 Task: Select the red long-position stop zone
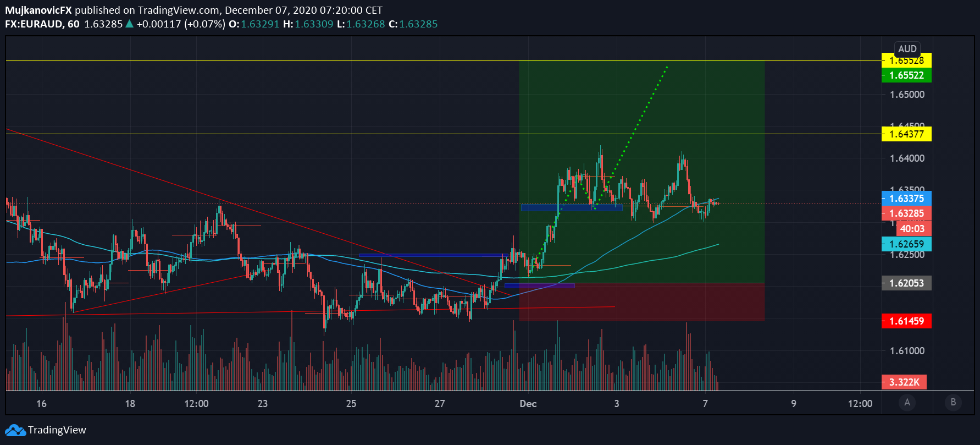(641, 302)
